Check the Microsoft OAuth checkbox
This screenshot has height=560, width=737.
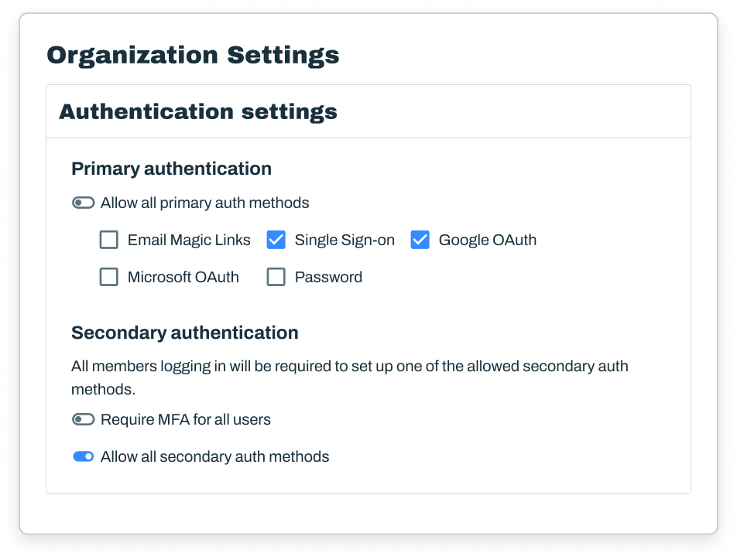pos(109,277)
